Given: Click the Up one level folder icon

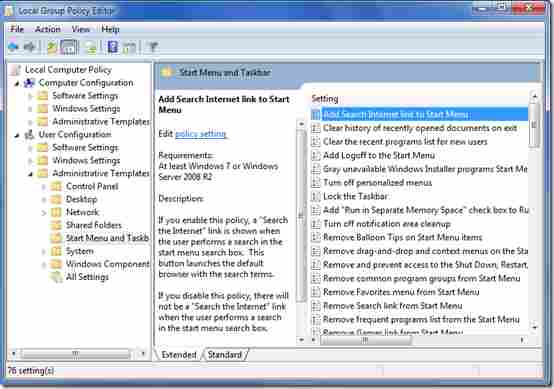Looking at the screenshot, I should click(x=52, y=47).
